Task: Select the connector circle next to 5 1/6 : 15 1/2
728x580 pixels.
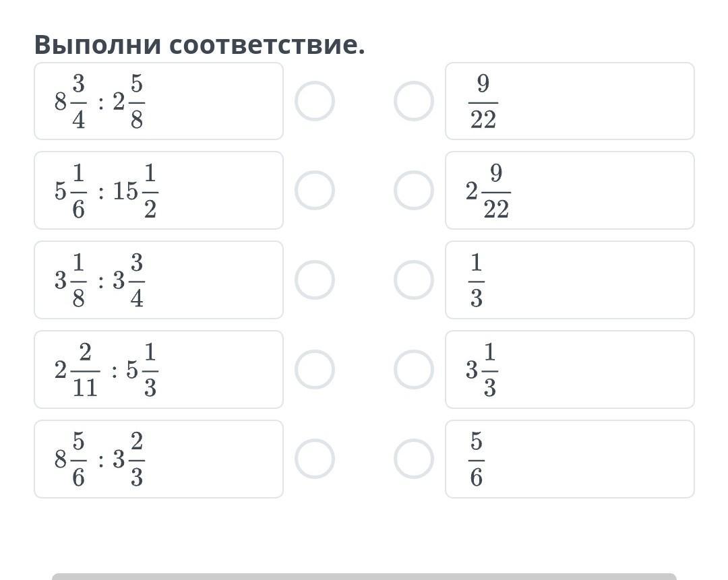Action: coord(315,190)
